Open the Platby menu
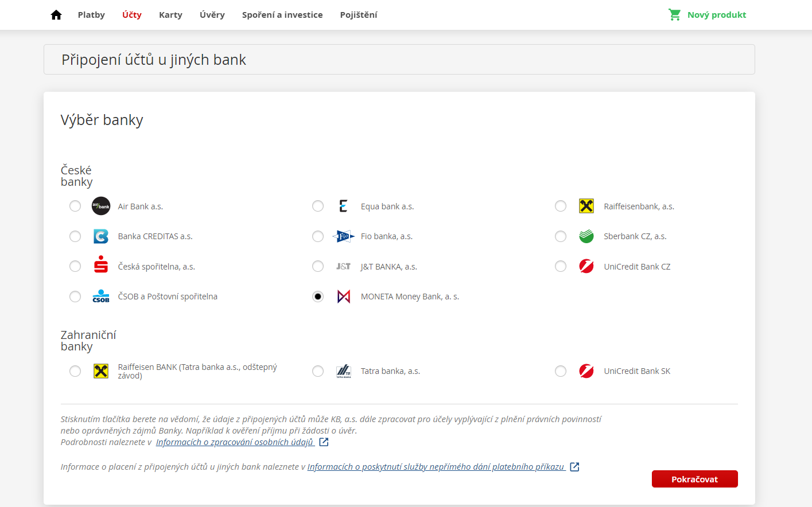The height and width of the screenshot is (507, 812). [x=91, y=15]
